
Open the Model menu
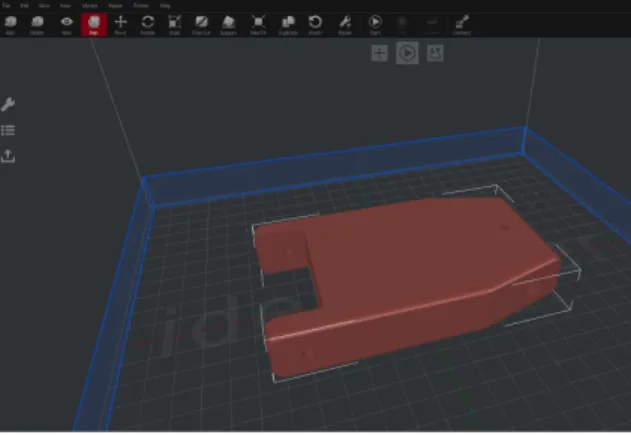pyautogui.click(x=89, y=6)
